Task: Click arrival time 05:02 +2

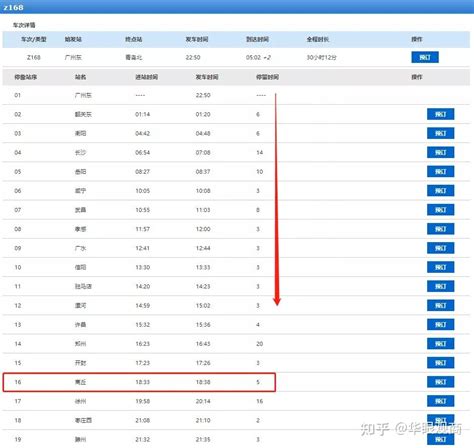Action: tap(258, 57)
